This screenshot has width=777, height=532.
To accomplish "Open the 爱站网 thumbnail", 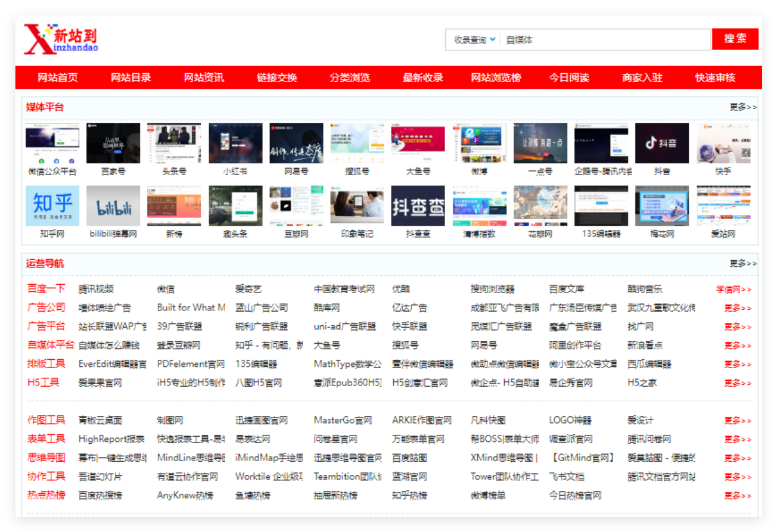I will (x=723, y=206).
